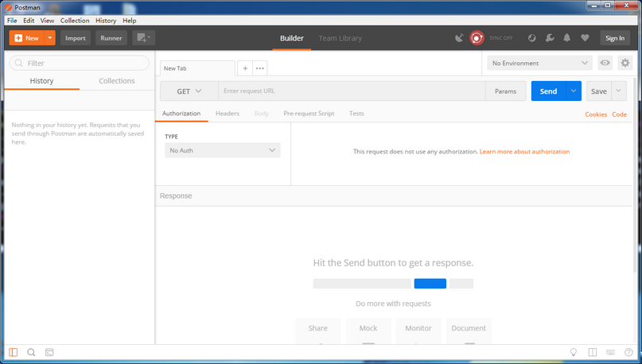Click the heart icon
This screenshot has width=642, height=364.
[585, 38]
